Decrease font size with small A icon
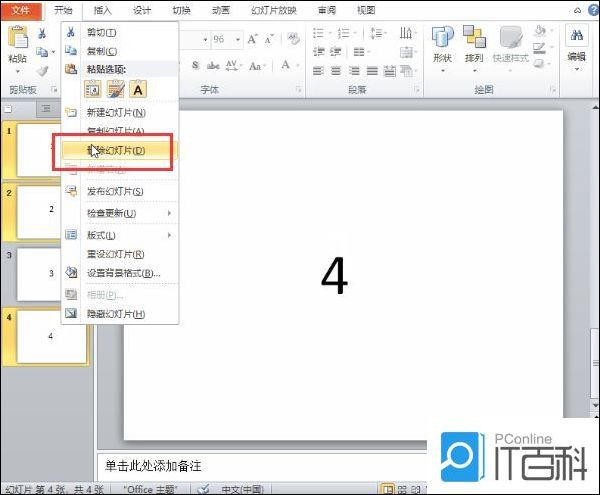 pyautogui.click(x=269, y=39)
